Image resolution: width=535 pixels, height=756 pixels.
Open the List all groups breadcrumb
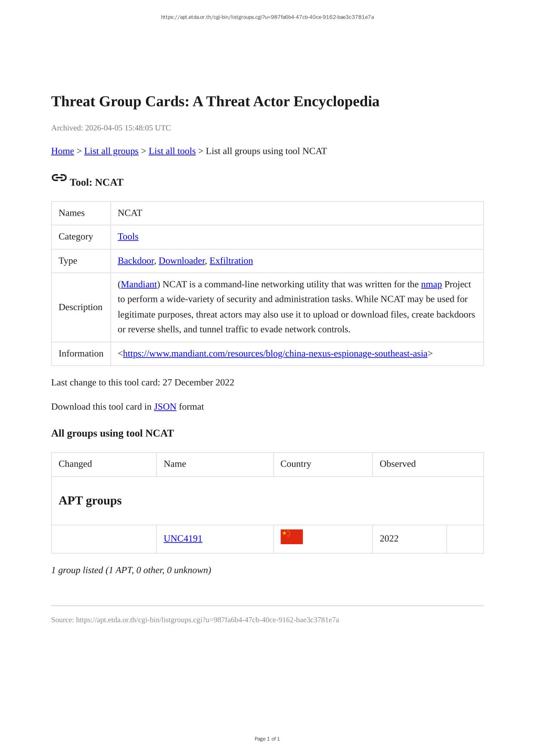click(x=111, y=151)
